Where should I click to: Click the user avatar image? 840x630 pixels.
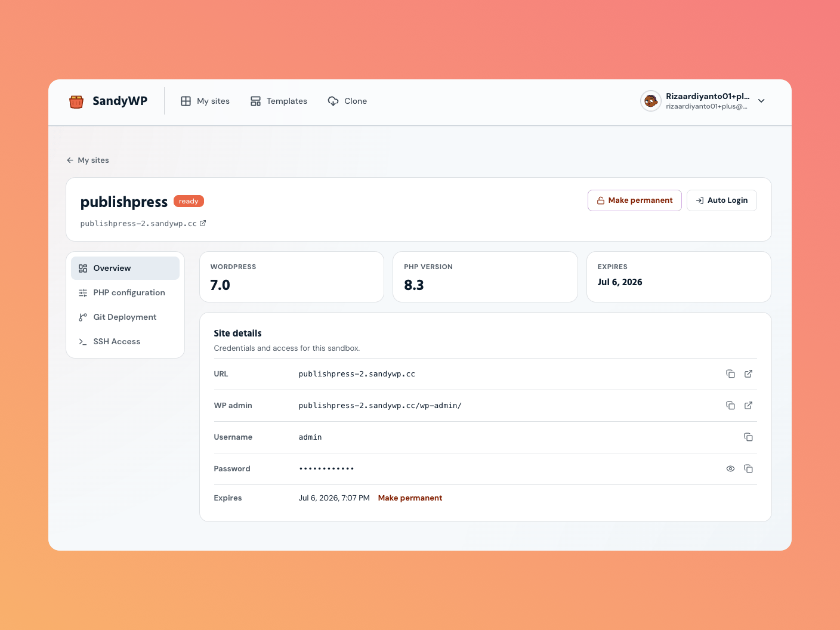[x=650, y=101]
